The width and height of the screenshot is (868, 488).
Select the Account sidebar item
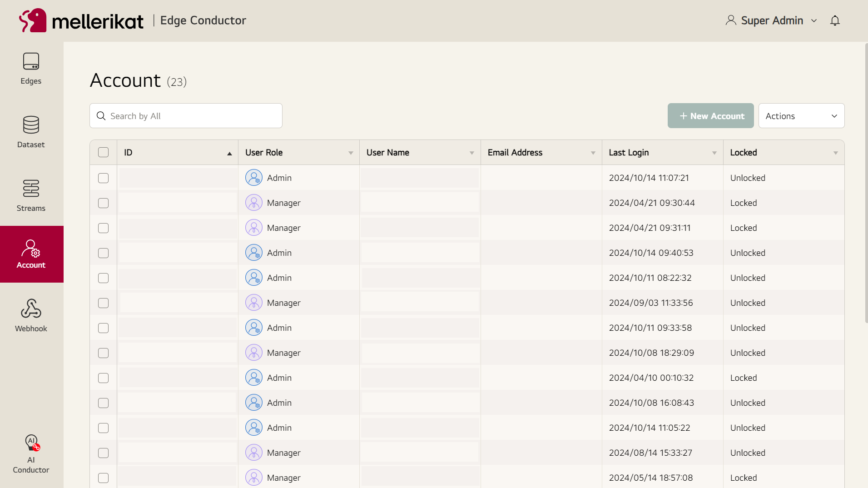tap(31, 254)
